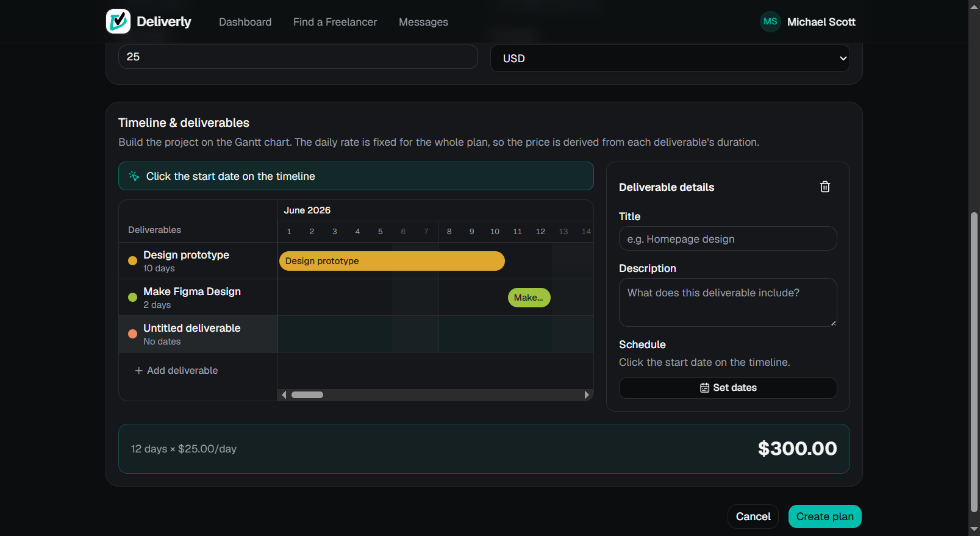Delete deliverable using the trash icon
The height and width of the screenshot is (536, 980).
click(x=824, y=187)
